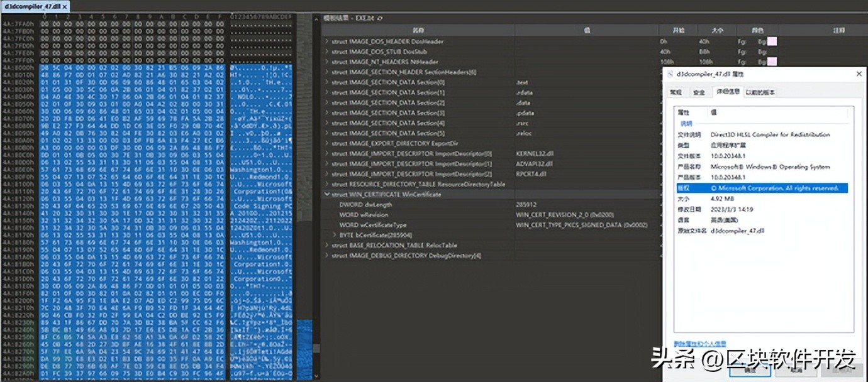Click the properties dialog file icon
The image size is (868, 382).
click(670, 75)
